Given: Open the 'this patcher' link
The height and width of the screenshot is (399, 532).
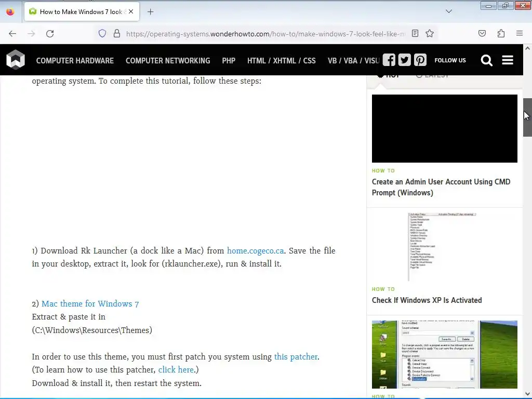Looking at the screenshot, I should click(x=296, y=356).
